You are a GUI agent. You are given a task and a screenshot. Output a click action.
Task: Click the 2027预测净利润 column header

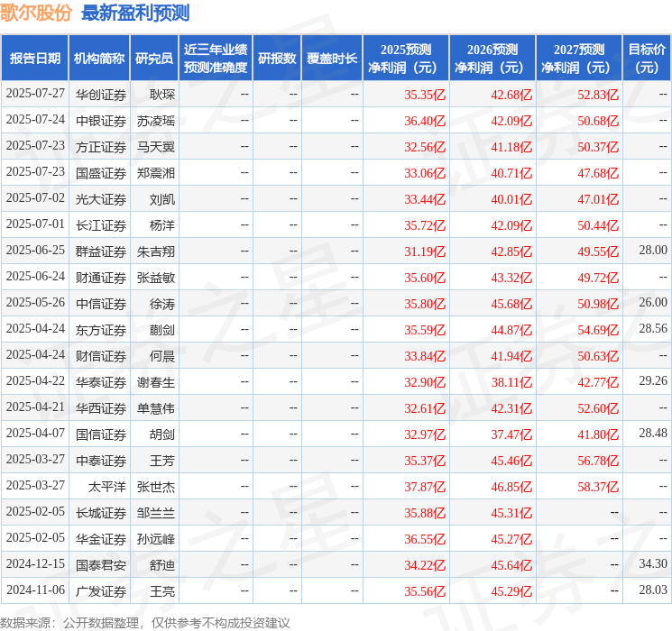point(579,59)
